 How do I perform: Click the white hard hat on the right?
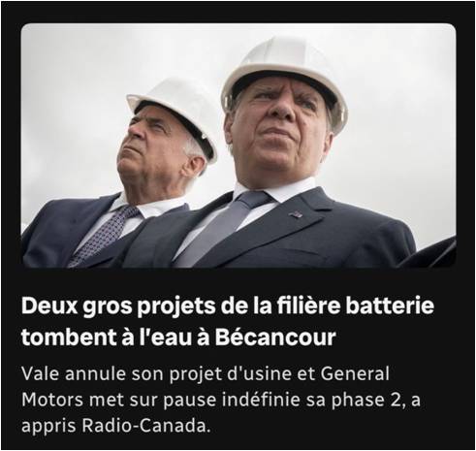coord(284,75)
